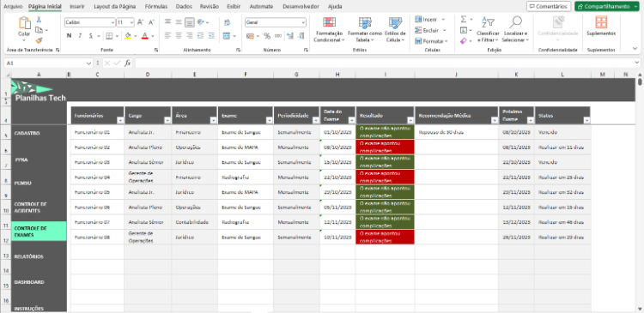Apply thousands separator (000) style
Image resolution: width=644 pixels, height=313 pixels.
pos(278,36)
